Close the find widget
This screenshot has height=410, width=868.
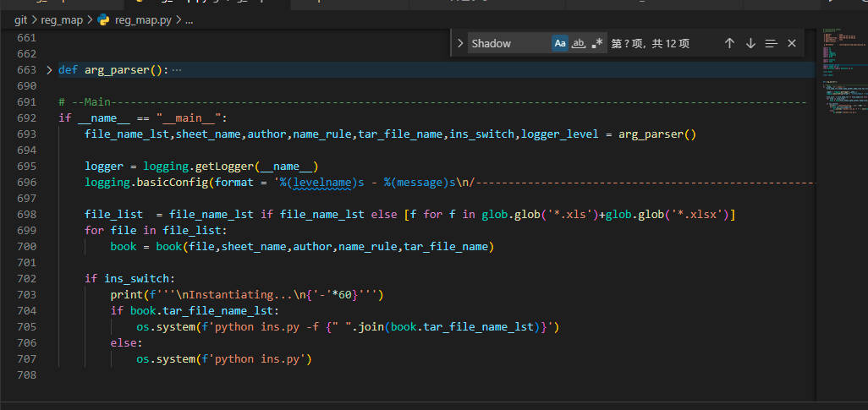pos(792,43)
